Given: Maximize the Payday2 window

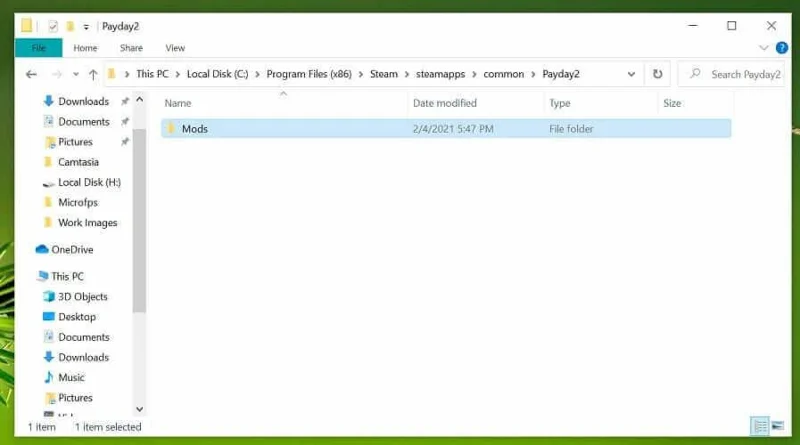Looking at the screenshot, I should (732, 26).
